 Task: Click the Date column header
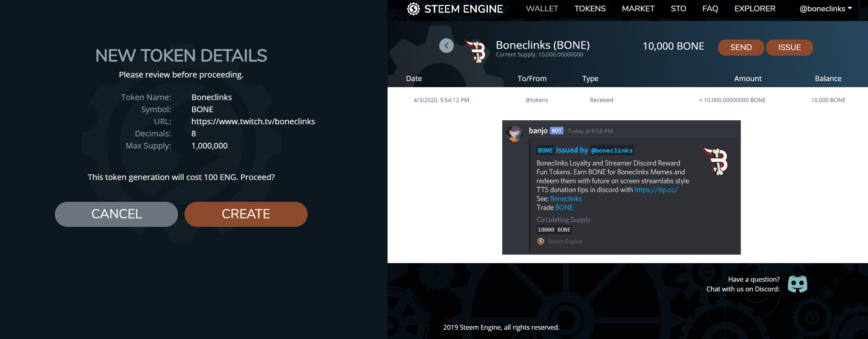pos(414,79)
